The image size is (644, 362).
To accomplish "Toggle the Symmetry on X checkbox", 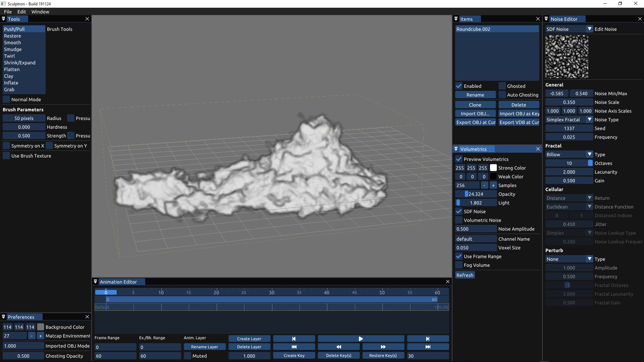I will [x=6, y=146].
